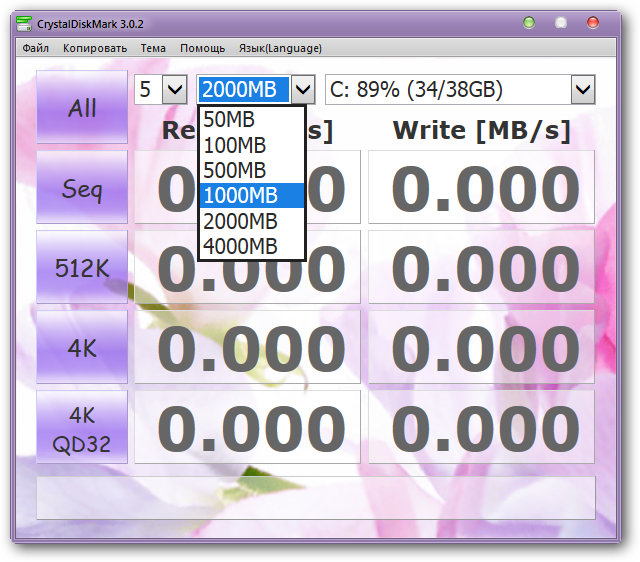Click the white window control button
This screenshot has height=562, width=640.
(x=561, y=22)
